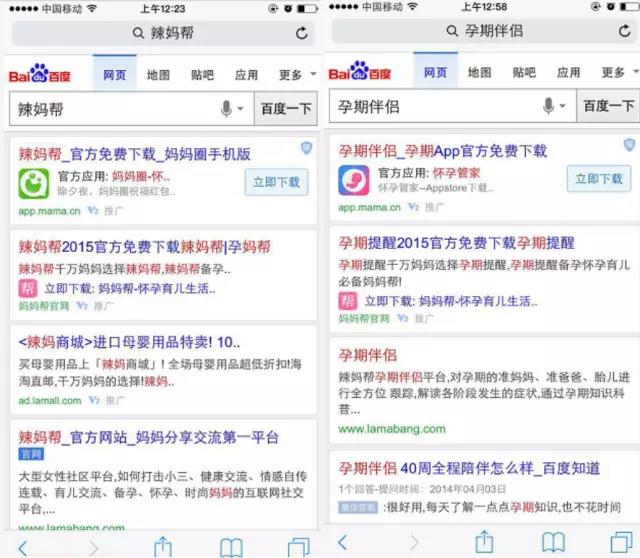640x558 pixels.
Task: Tap 立即下载 for 妈妈圈 app
Action: pyautogui.click(x=276, y=182)
